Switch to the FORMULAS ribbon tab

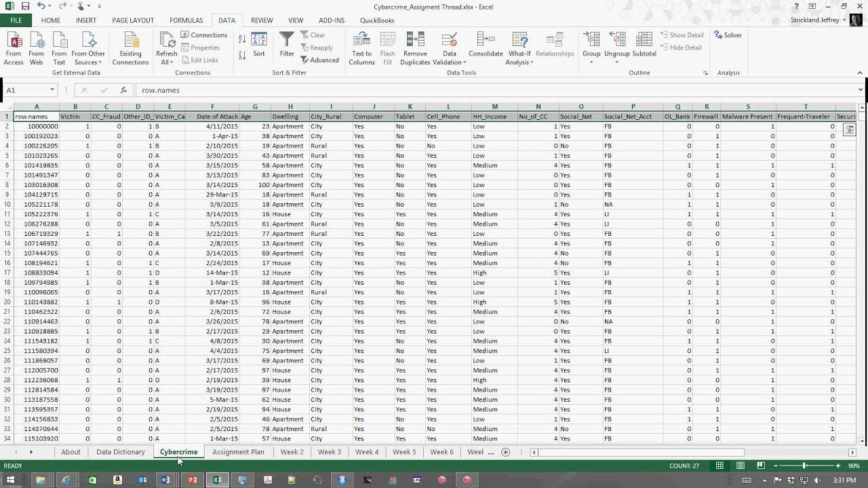tap(186, 20)
